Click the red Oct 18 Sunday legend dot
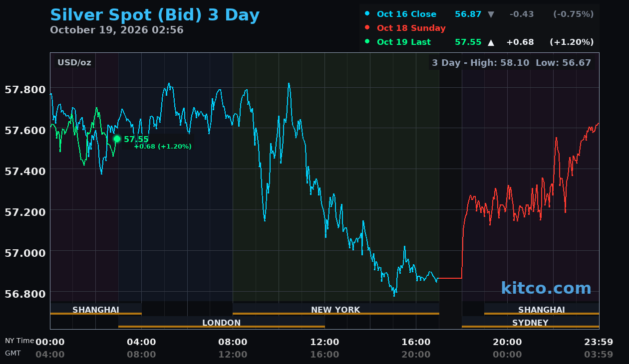 (367, 28)
